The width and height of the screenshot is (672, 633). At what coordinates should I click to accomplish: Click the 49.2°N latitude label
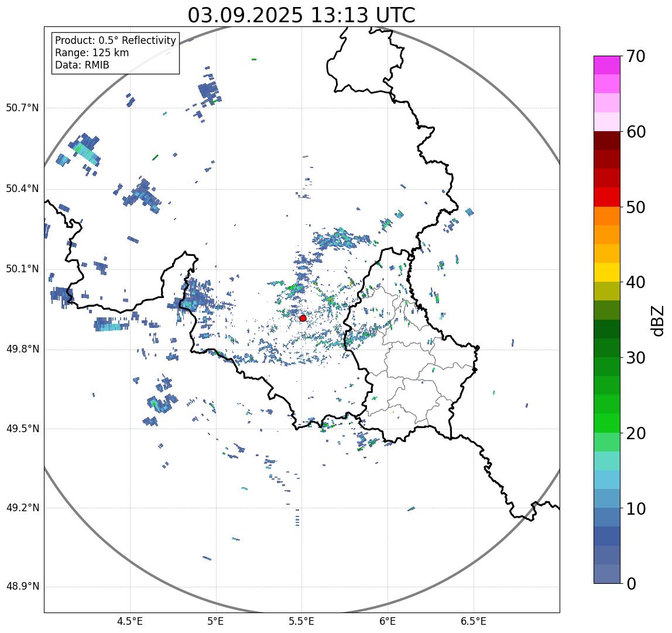(22, 508)
